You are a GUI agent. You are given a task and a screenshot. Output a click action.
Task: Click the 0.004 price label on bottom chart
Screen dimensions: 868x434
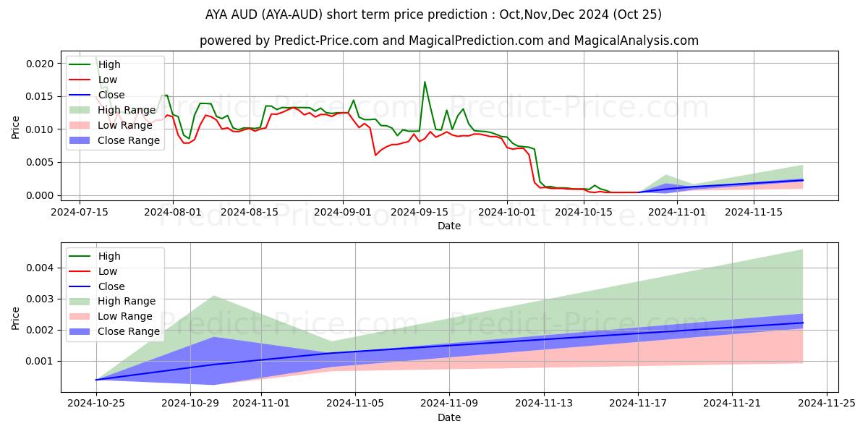[x=39, y=268]
